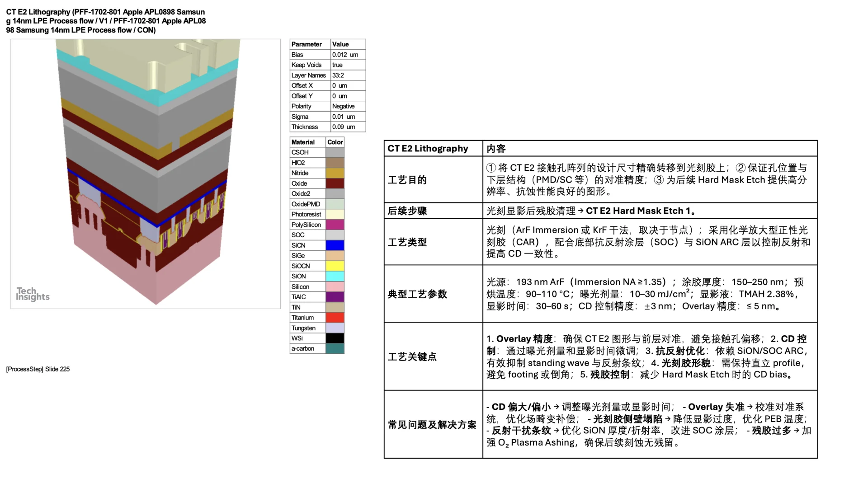This screenshot has height=488, width=868.
Task: Click the TiAlC purple swatch
Action: [335, 296]
